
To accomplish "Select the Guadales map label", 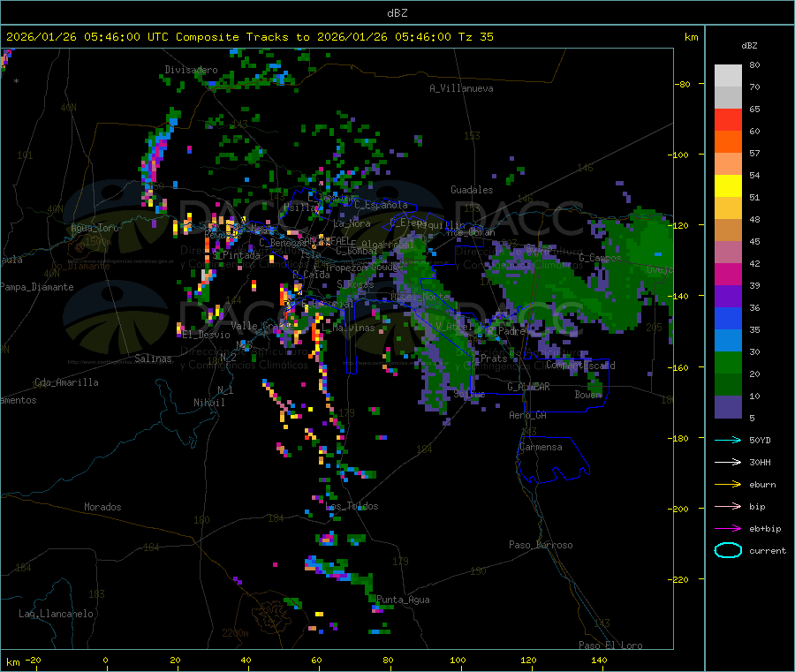I will [x=472, y=190].
